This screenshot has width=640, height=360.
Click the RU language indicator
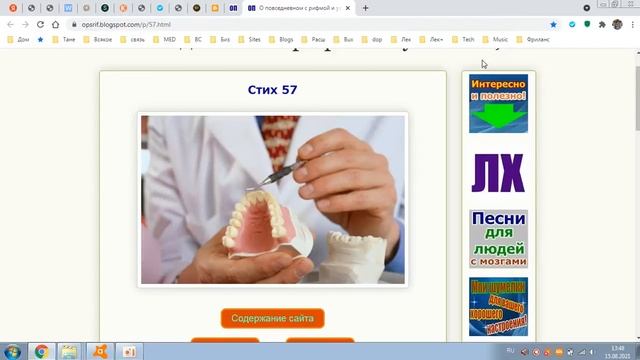510,351
